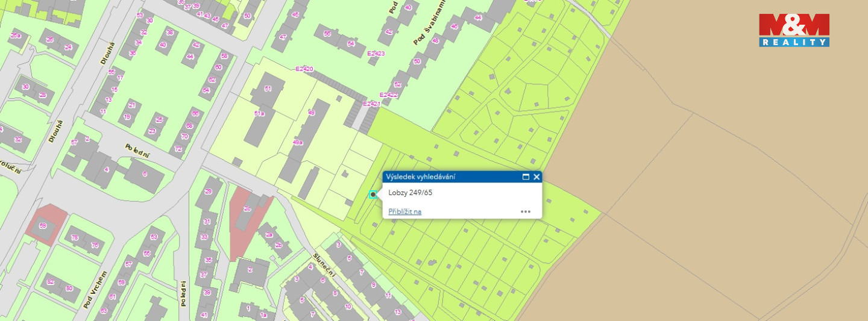Maximize the search result popup

click(x=526, y=177)
